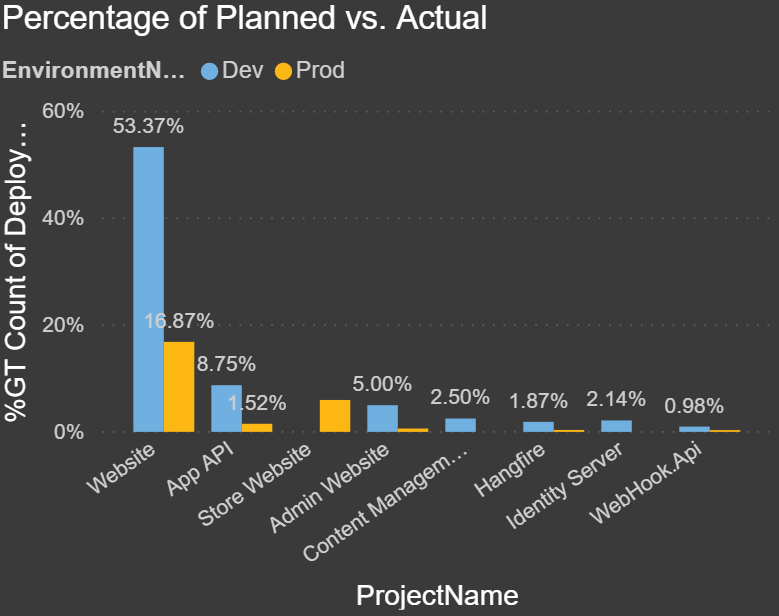
Task: Click the 53.37% data label
Action: (x=148, y=126)
